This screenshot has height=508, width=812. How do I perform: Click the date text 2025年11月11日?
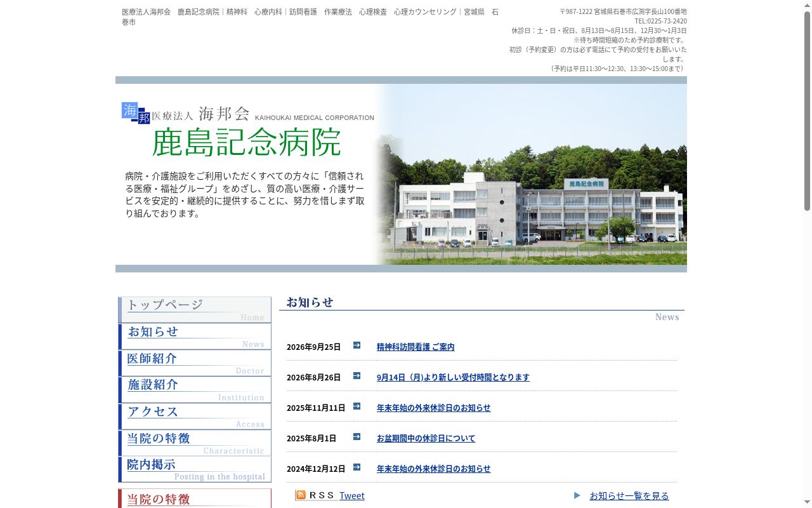coord(316,408)
